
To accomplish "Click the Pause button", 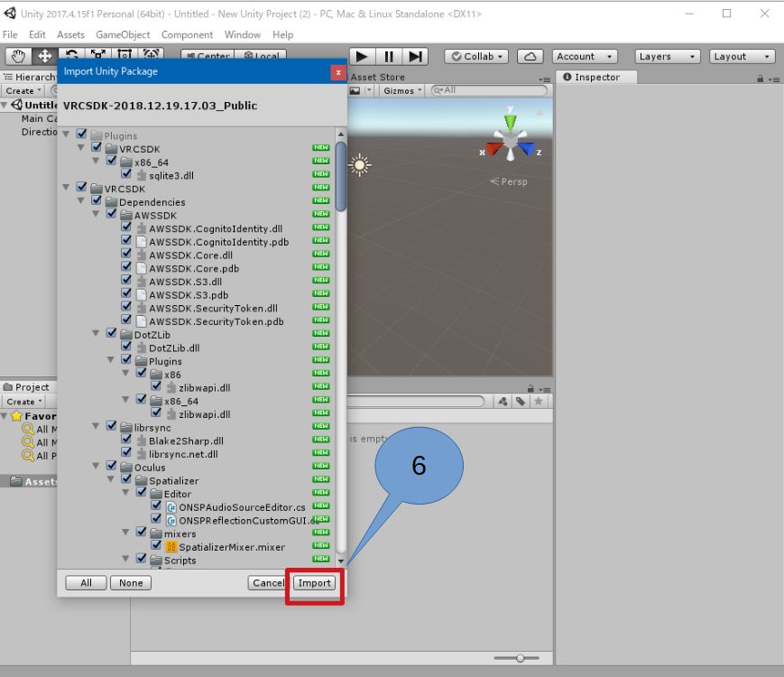I will (x=388, y=56).
